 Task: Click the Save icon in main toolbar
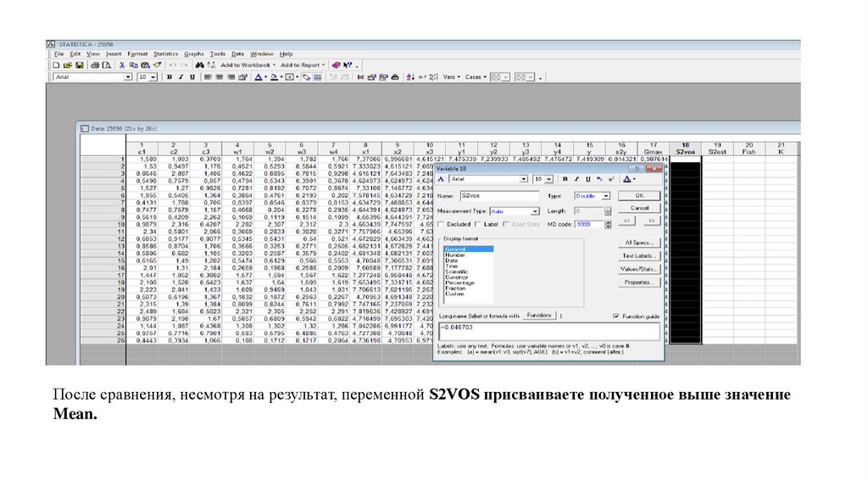[x=79, y=64]
